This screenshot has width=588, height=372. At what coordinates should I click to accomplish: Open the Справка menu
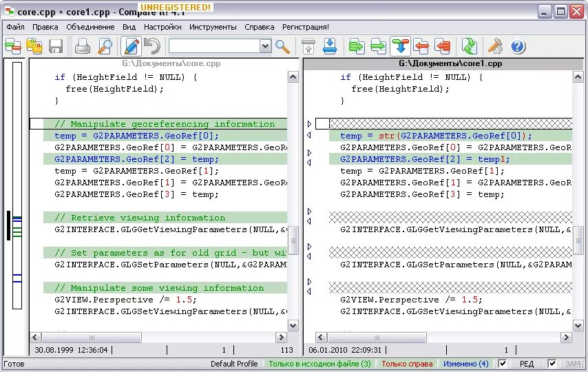tap(259, 27)
